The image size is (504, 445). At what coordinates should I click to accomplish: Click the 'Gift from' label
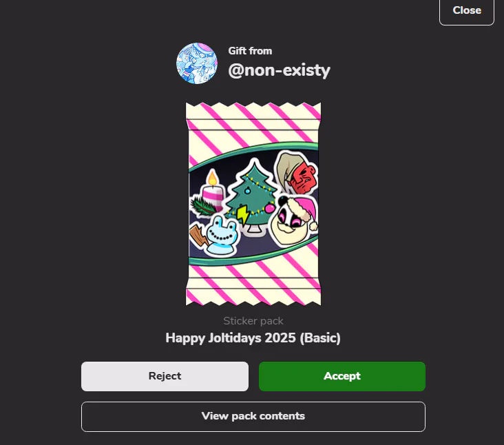(x=250, y=51)
